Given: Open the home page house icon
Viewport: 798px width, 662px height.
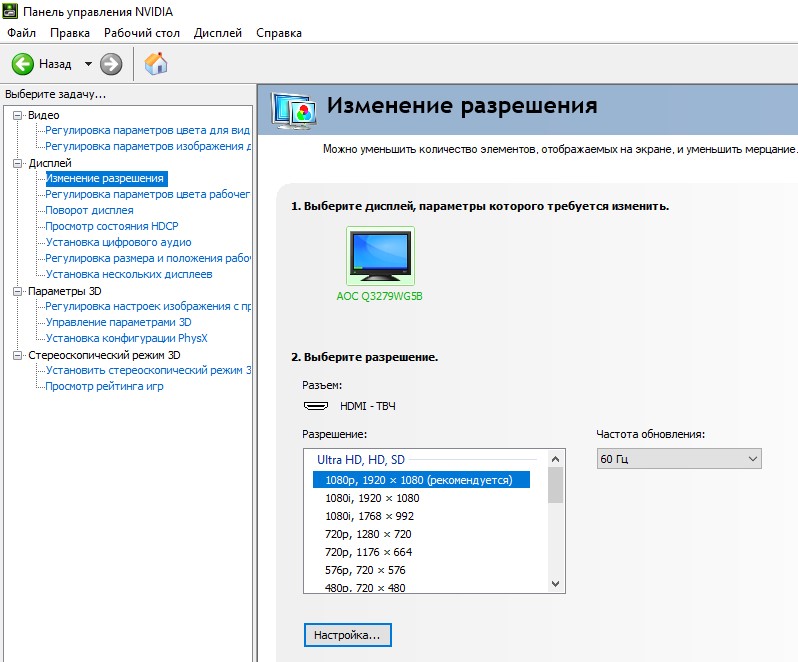Looking at the screenshot, I should [156, 64].
